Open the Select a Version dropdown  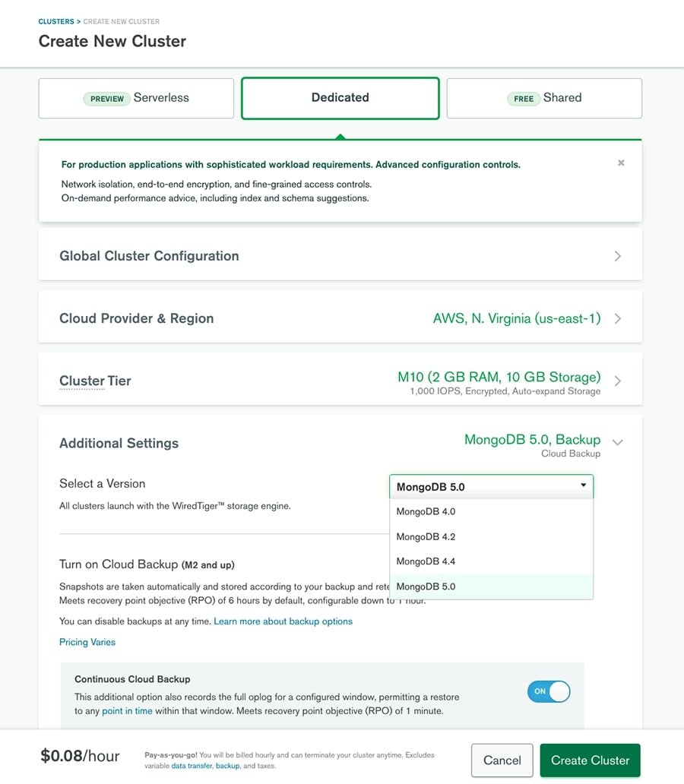pos(490,486)
